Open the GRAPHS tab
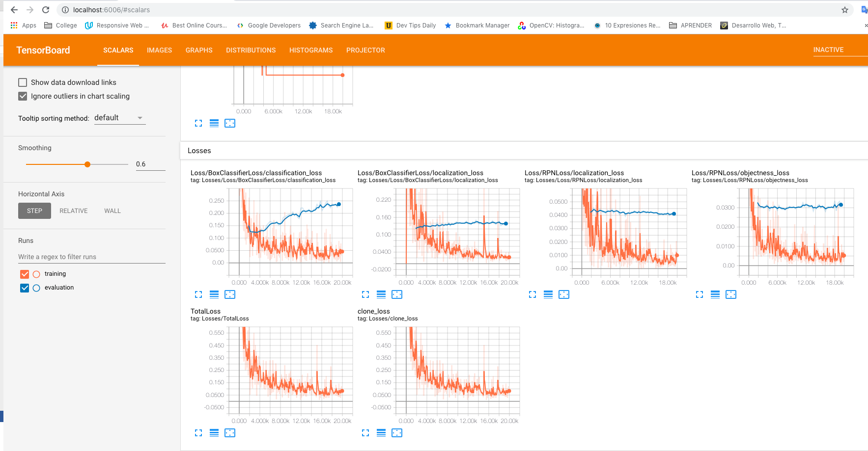The width and height of the screenshot is (868, 451). tap(199, 50)
